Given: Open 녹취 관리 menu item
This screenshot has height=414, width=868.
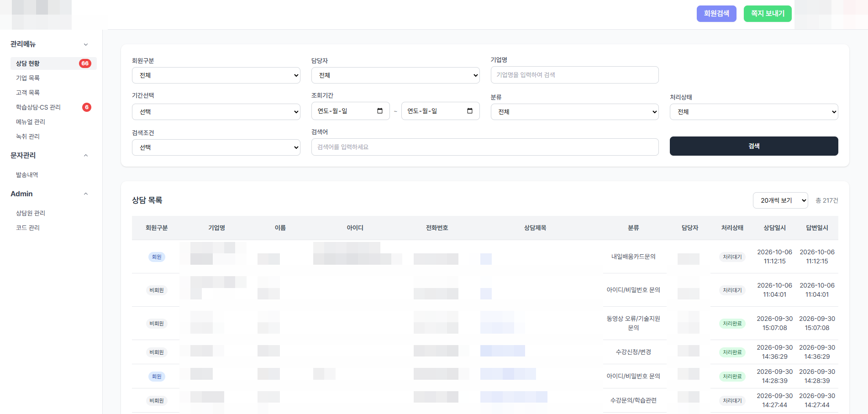Looking at the screenshot, I should [28, 136].
